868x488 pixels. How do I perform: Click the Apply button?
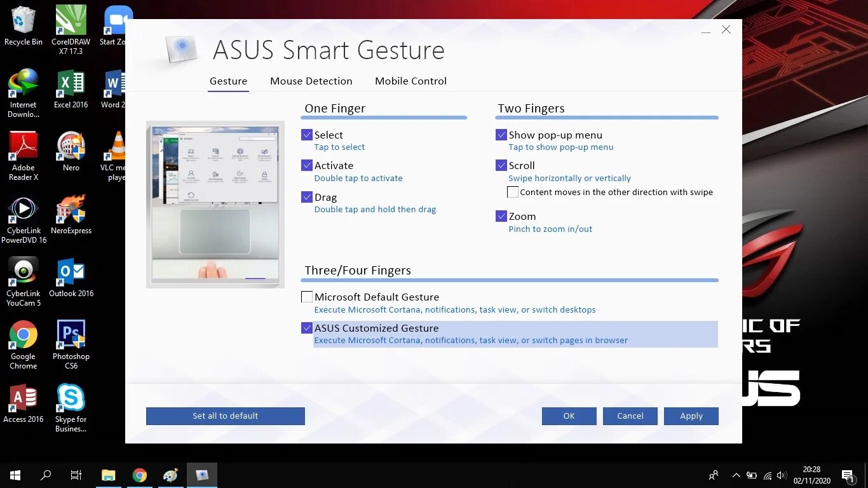[691, 416]
